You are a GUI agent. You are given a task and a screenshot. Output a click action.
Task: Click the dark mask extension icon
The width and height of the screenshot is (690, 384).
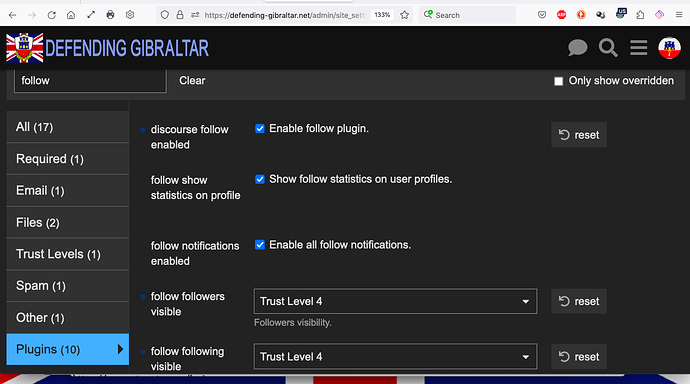point(601,15)
